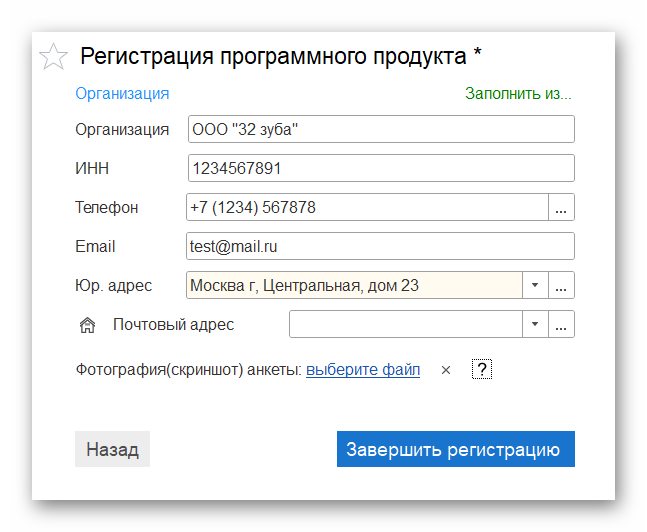Click the Юр. адрес input field
The width and height of the screenshot is (647, 532).
pos(354,285)
